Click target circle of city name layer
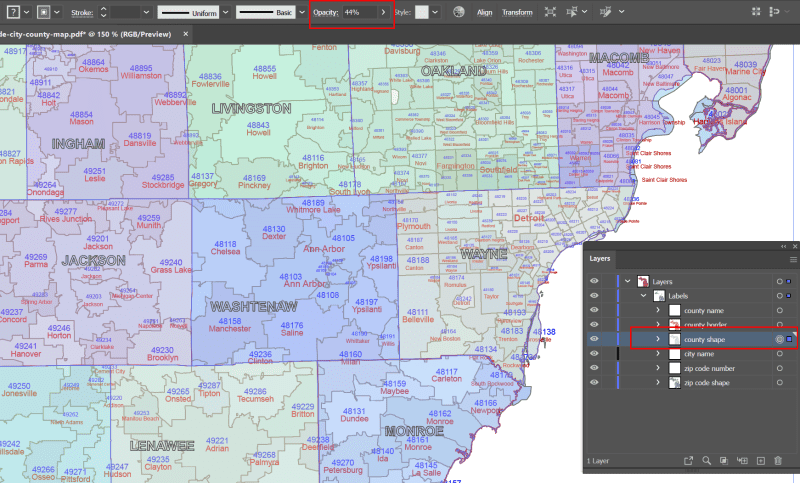 point(779,353)
